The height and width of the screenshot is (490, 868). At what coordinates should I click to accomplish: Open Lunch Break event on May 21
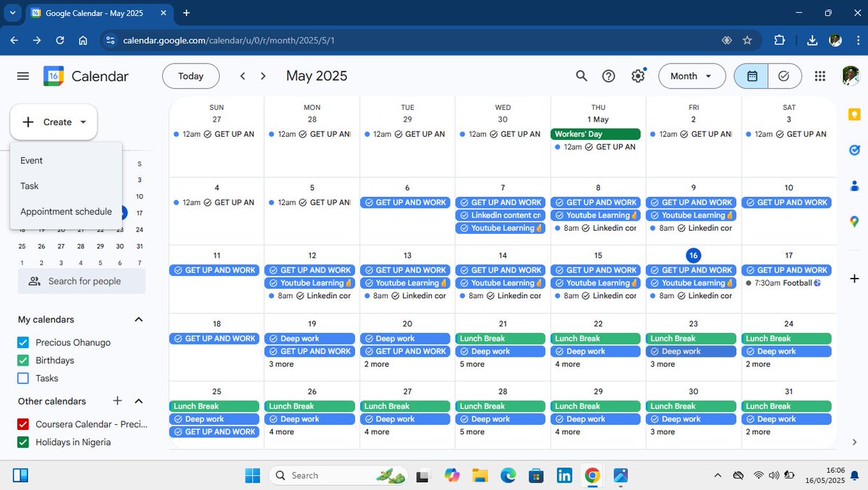[500, 339]
